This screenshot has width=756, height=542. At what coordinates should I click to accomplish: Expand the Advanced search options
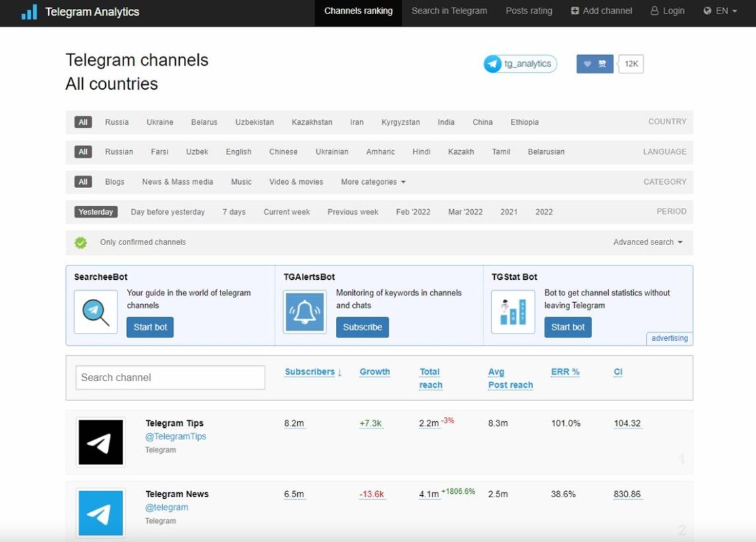point(647,242)
